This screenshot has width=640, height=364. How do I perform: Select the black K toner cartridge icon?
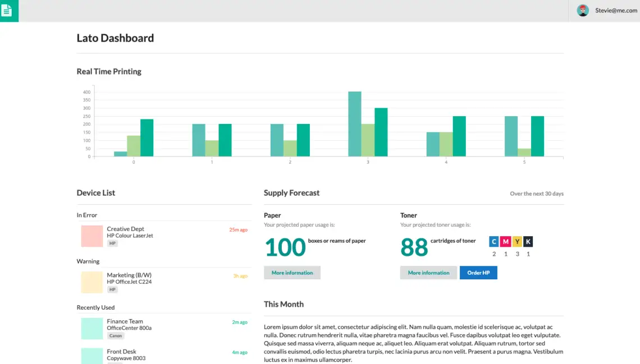(528, 241)
